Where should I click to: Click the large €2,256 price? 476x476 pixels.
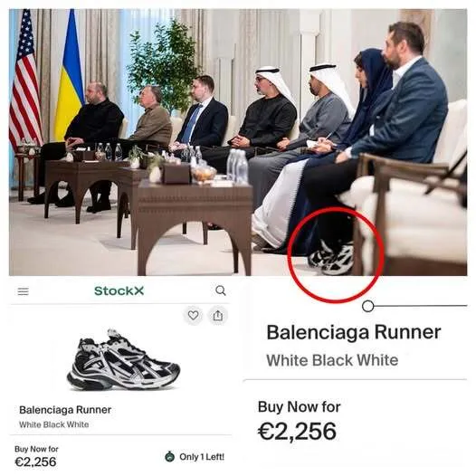click(297, 432)
